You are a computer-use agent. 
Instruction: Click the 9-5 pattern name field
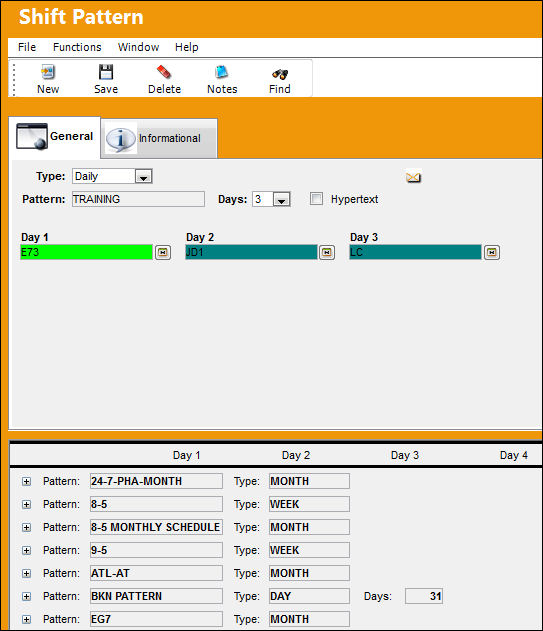coord(156,550)
